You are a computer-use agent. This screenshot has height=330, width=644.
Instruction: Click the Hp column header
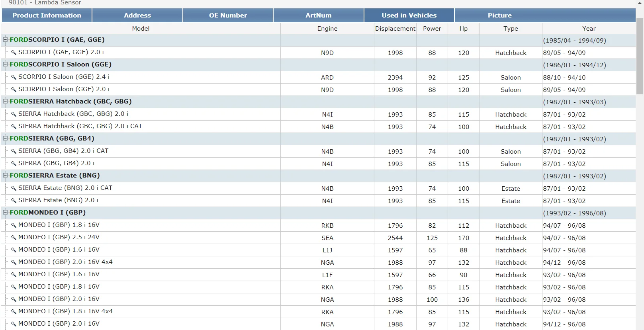[464, 29]
